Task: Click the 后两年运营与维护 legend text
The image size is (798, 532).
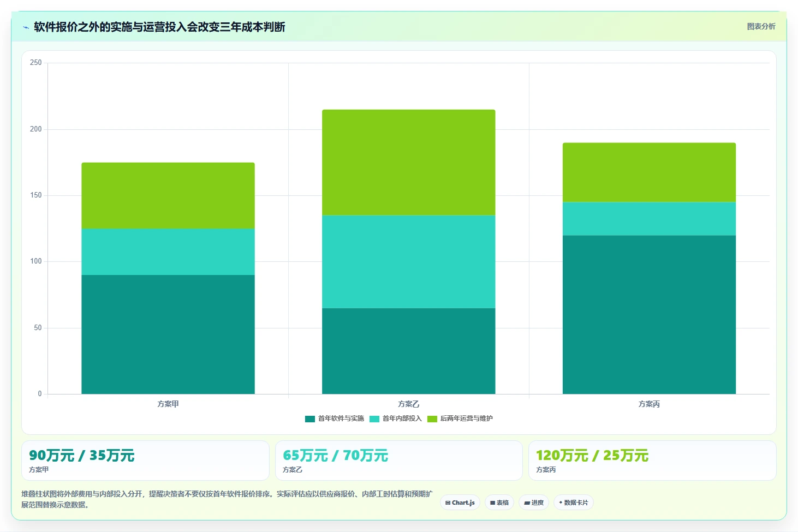Action: point(467,419)
